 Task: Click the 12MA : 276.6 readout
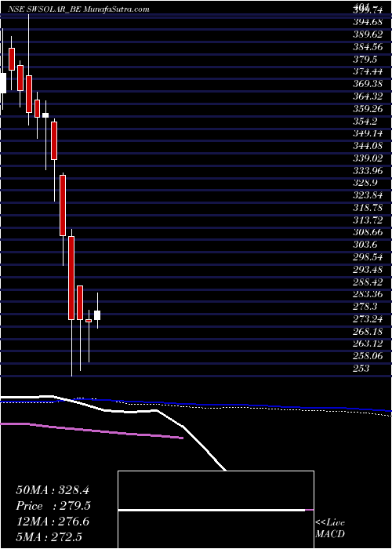click(x=53, y=522)
